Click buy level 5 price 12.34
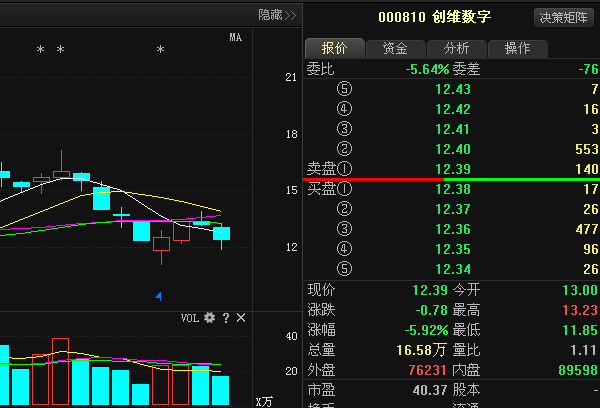Image resolution: width=600 pixels, height=408 pixels. pos(453,269)
